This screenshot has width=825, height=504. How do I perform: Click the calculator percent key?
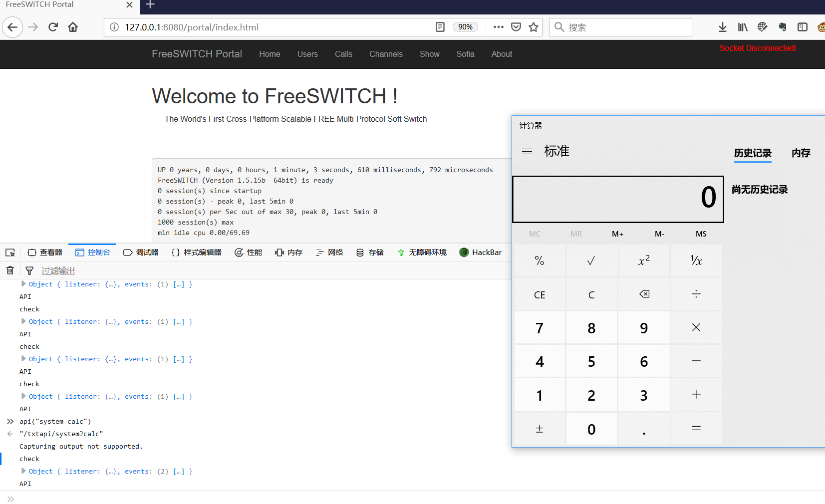pyautogui.click(x=540, y=260)
